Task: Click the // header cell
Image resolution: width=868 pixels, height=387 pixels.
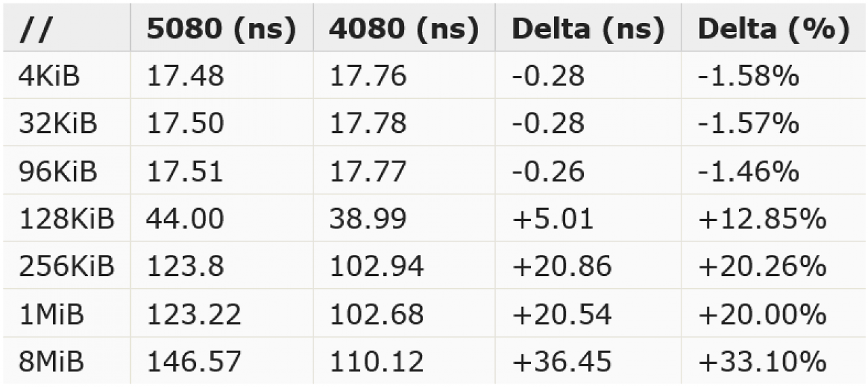Action: (x=66, y=28)
